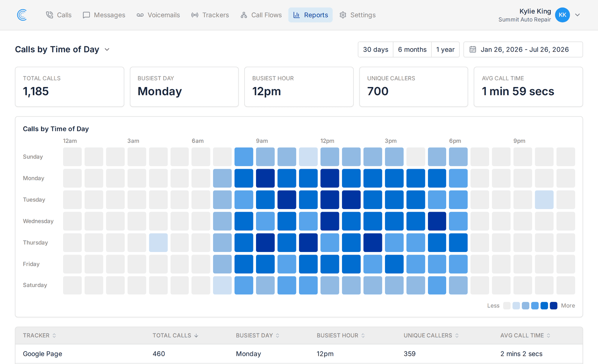
Task: Expand the Calls by Time of Day report selector
Action: [x=107, y=49]
